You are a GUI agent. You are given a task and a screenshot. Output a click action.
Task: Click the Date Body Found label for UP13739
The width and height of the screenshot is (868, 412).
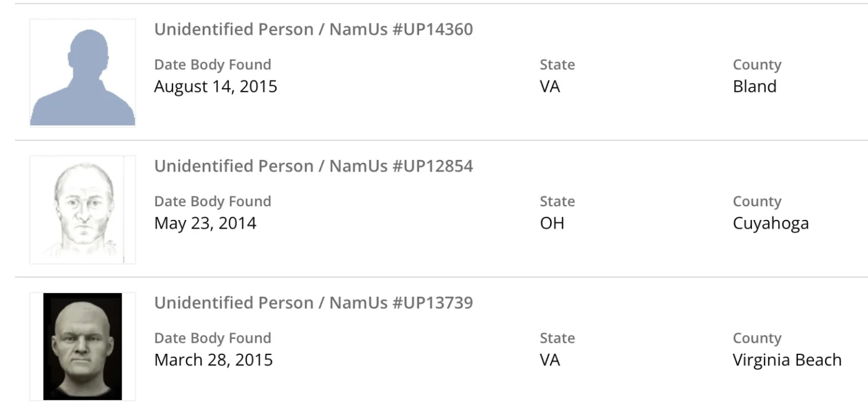click(213, 338)
